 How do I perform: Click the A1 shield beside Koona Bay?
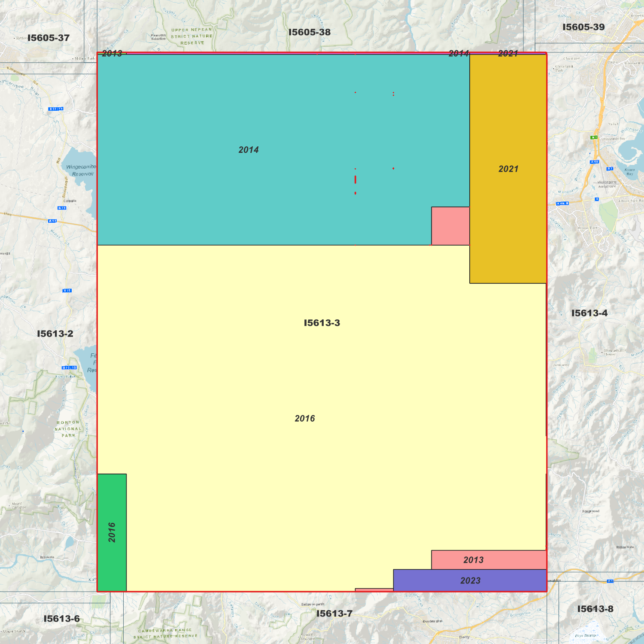[610, 169]
